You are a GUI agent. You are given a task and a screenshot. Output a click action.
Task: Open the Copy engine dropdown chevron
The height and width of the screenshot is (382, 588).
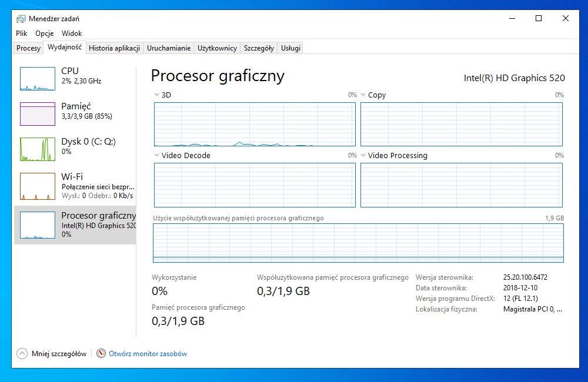pyautogui.click(x=363, y=95)
